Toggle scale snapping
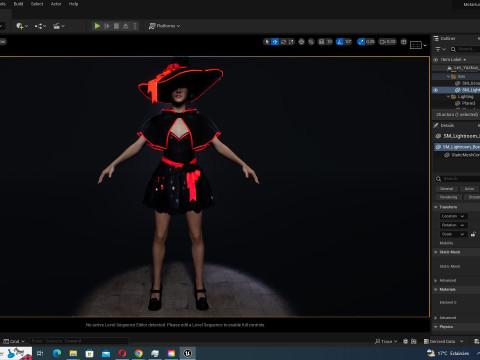The width and height of the screenshot is (480, 360). click(x=361, y=42)
